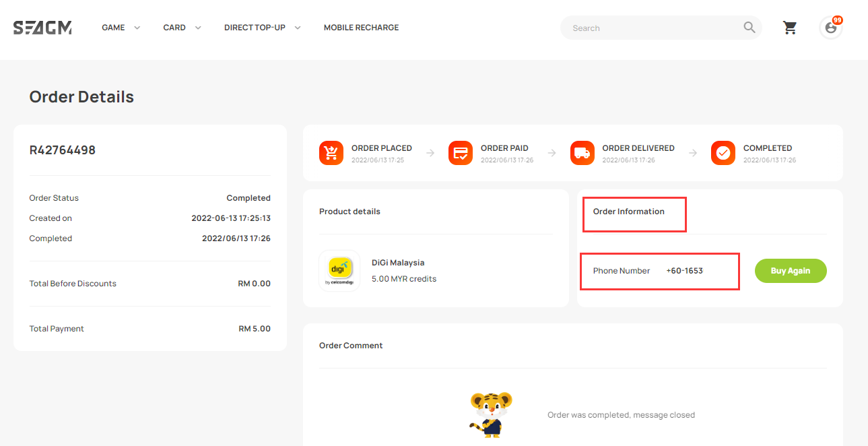Click the search magnifier icon

(x=749, y=28)
